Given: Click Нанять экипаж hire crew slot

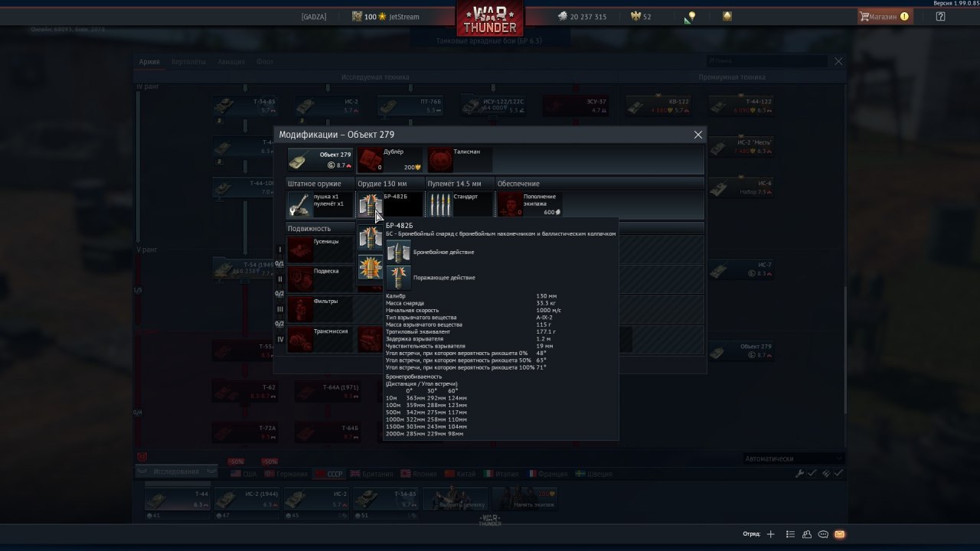Looking at the screenshot, I should coord(525,499).
